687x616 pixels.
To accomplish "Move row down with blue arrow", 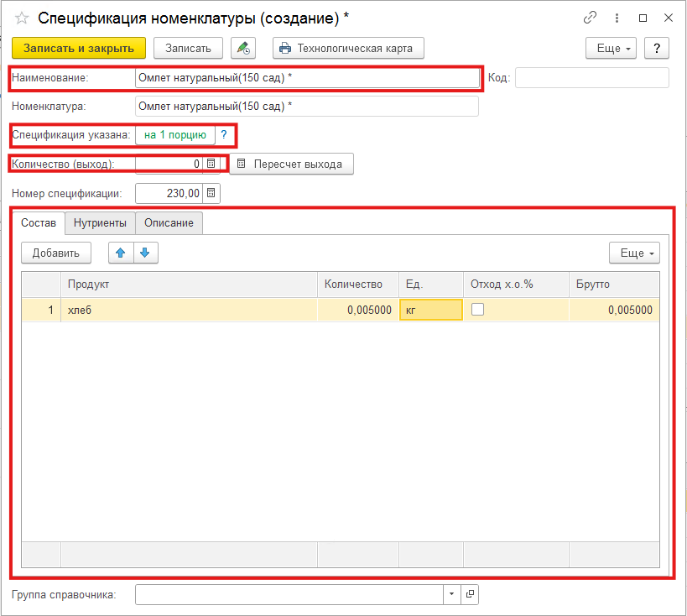I will click(x=145, y=253).
